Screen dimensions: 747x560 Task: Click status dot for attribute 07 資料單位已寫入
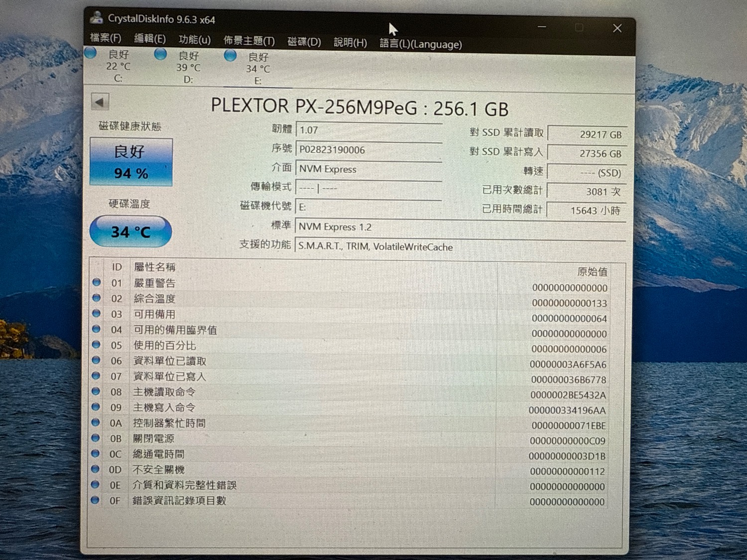[x=96, y=375]
